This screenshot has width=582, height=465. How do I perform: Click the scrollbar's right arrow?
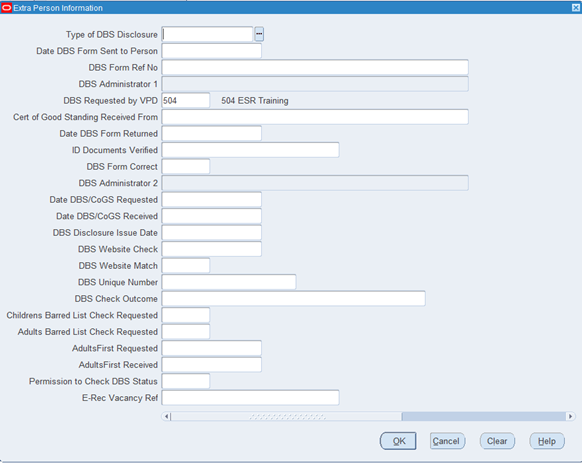click(x=570, y=416)
